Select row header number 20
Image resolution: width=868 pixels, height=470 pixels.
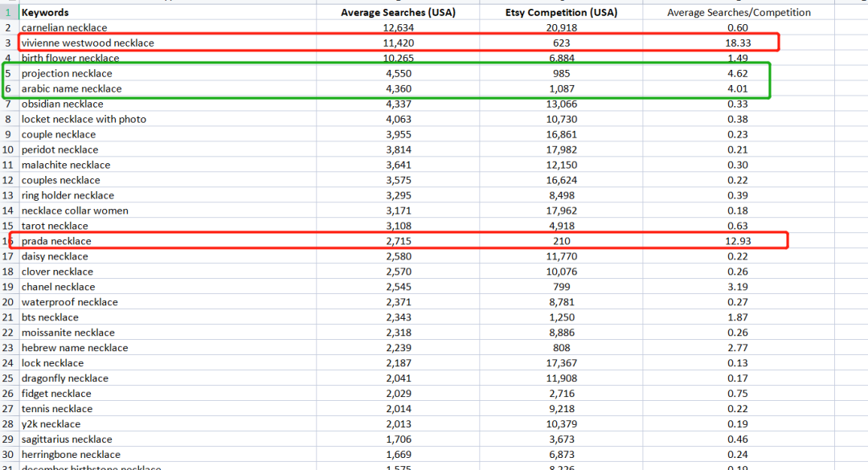[9, 302]
